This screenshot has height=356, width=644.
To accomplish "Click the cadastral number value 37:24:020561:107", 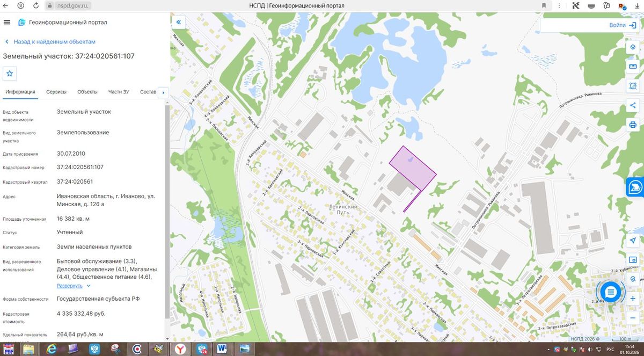I will click(80, 167).
